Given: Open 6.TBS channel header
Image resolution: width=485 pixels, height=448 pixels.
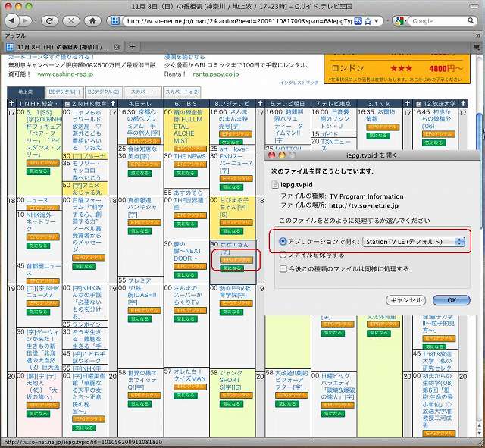Looking at the screenshot, I should (x=186, y=104).
